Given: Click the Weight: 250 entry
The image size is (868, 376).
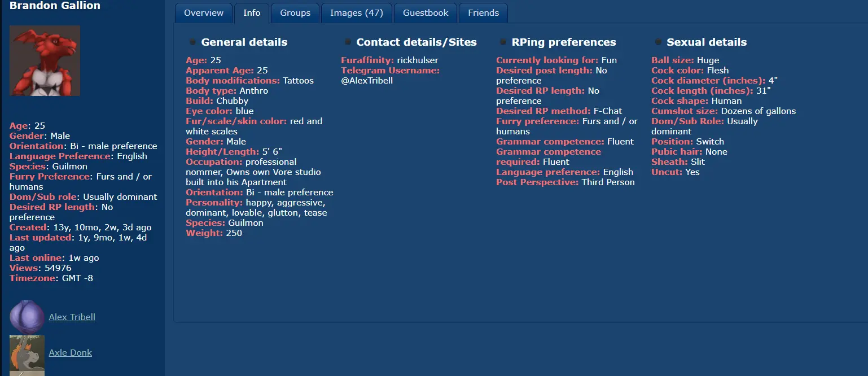Looking at the screenshot, I should (x=214, y=233).
